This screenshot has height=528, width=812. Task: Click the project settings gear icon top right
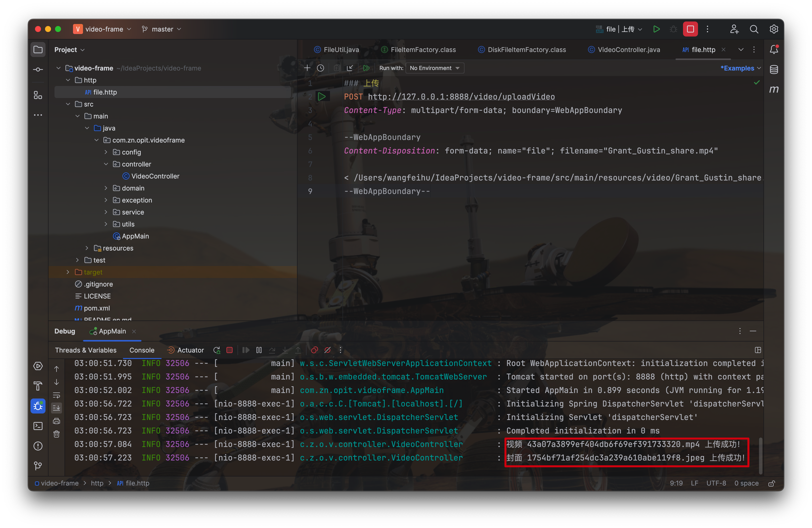[773, 28]
